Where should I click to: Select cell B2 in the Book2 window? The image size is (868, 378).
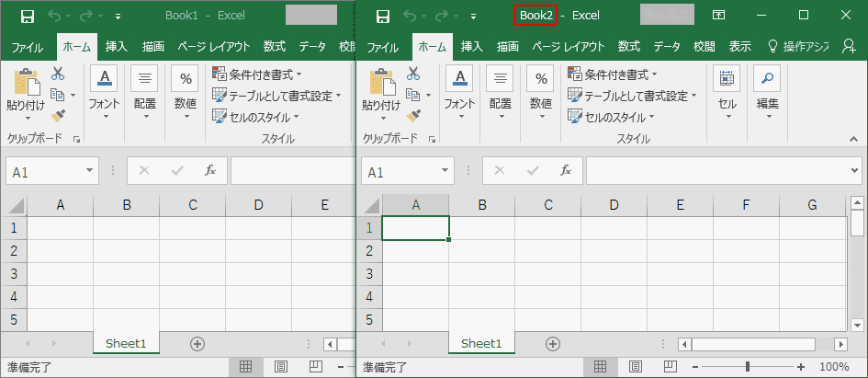[x=481, y=251]
